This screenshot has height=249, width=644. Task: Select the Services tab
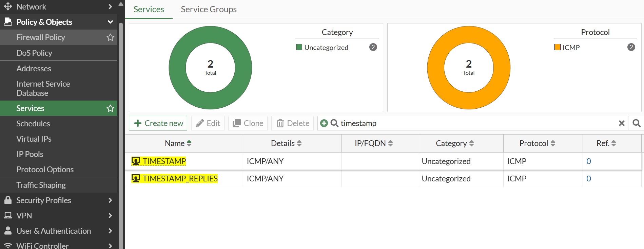(x=149, y=9)
